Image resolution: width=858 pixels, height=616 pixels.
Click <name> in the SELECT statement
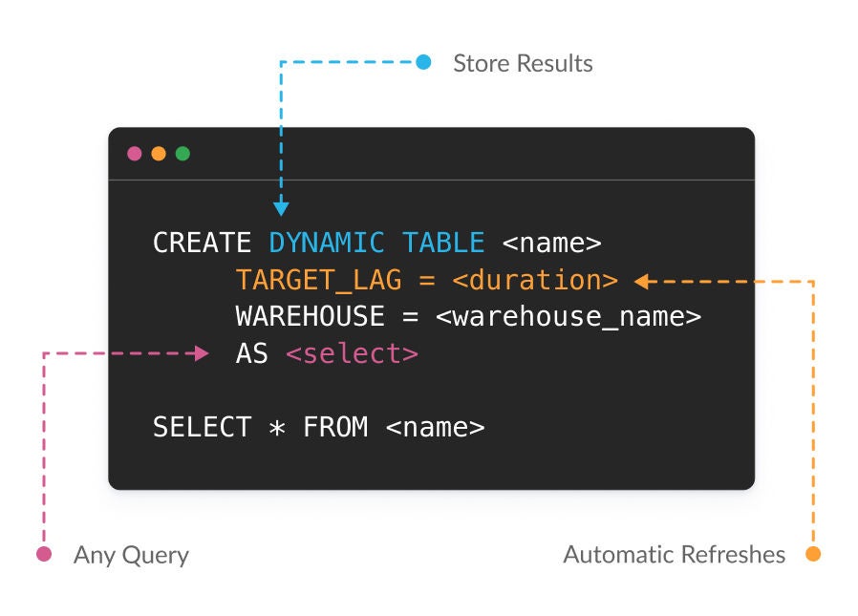tap(435, 427)
